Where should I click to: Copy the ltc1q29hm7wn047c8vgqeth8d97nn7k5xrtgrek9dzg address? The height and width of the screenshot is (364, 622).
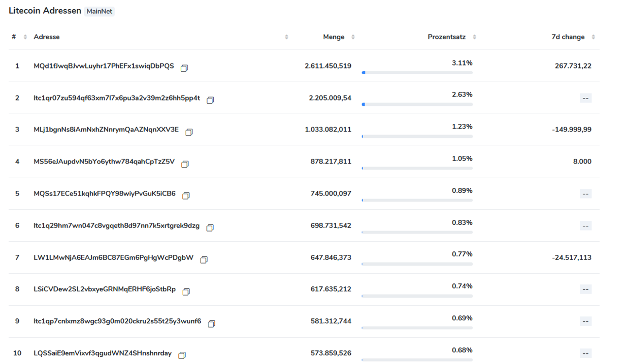(210, 228)
